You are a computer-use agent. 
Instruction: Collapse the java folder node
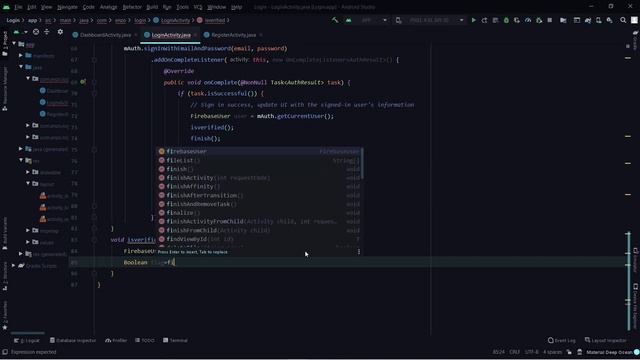(21, 67)
